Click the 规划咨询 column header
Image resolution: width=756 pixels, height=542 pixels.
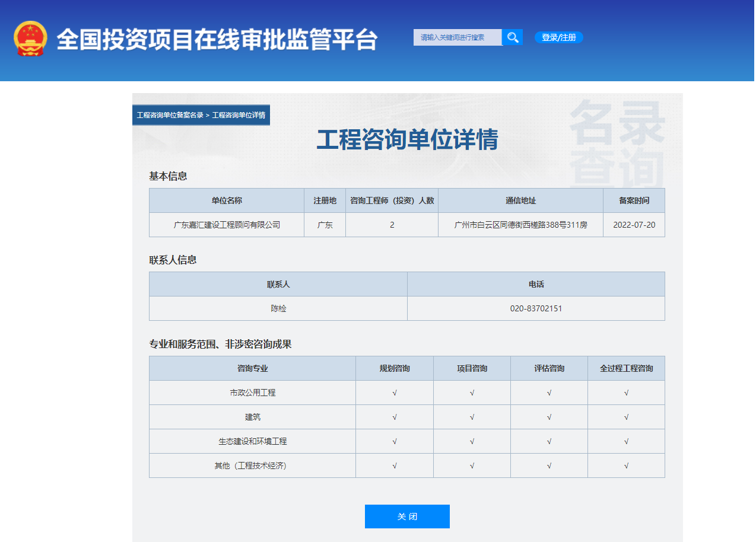(395, 368)
